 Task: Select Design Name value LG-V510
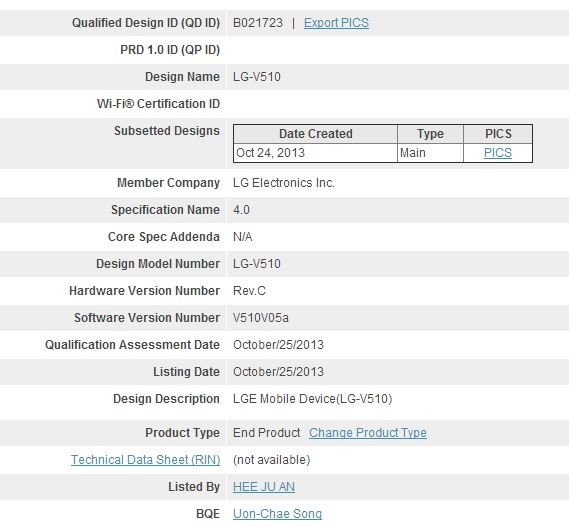257,77
